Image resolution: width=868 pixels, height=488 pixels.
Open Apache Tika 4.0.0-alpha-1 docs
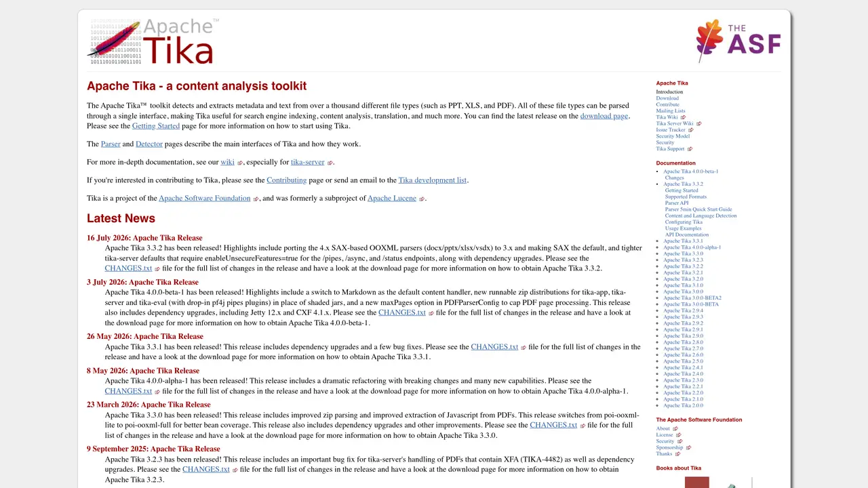point(692,247)
